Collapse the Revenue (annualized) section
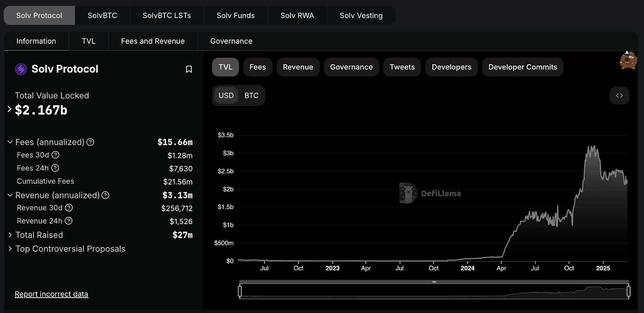The height and width of the screenshot is (313, 644). point(10,195)
